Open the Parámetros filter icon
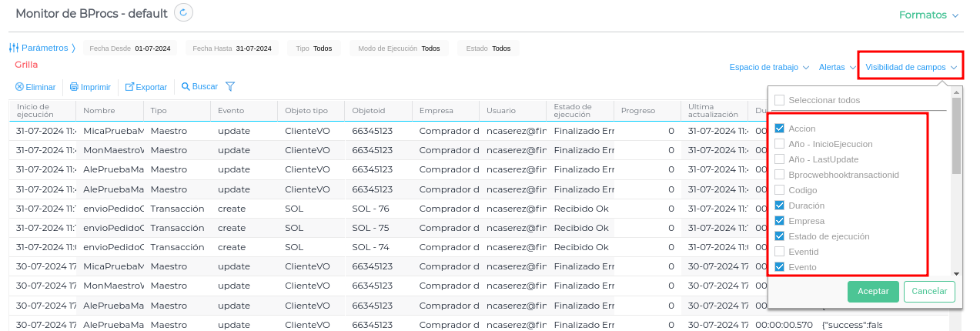 click(13, 48)
